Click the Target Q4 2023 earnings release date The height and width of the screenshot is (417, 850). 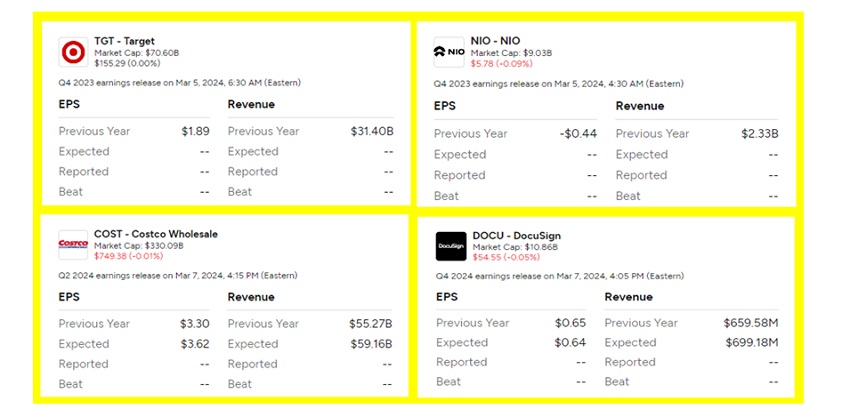[180, 83]
